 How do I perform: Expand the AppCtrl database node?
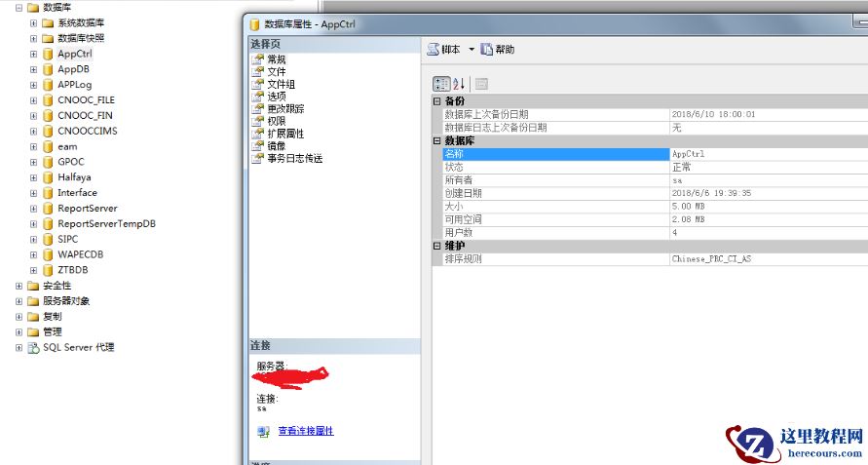(x=33, y=55)
